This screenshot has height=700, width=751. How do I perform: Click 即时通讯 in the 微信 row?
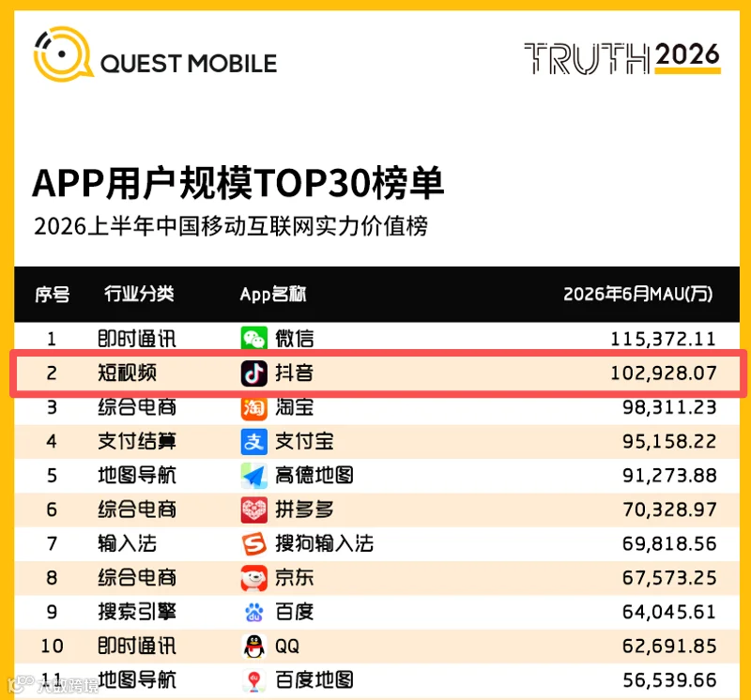click(x=137, y=339)
